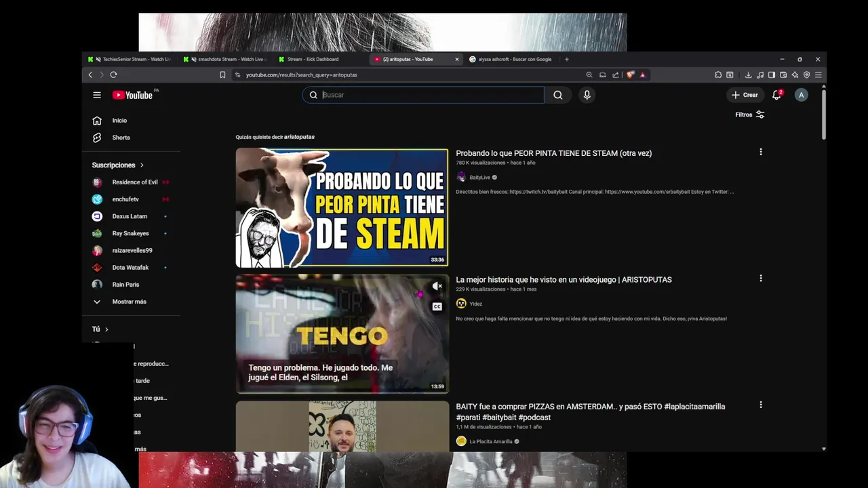Image resolution: width=868 pixels, height=488 pixels.
Task: Unmute the ARISTOPUTAS video preview
Action: 437,286
